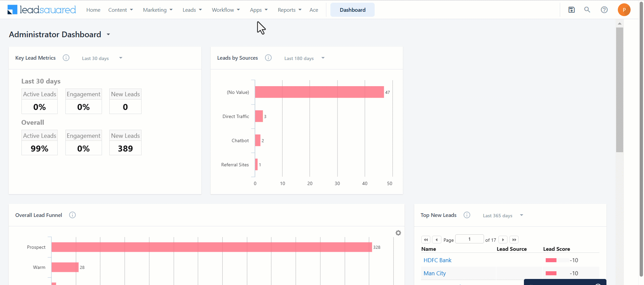Go to next page of Top New Leads
Screen dimensions: 644x285
pyautogui.click(x=503, y=240)
